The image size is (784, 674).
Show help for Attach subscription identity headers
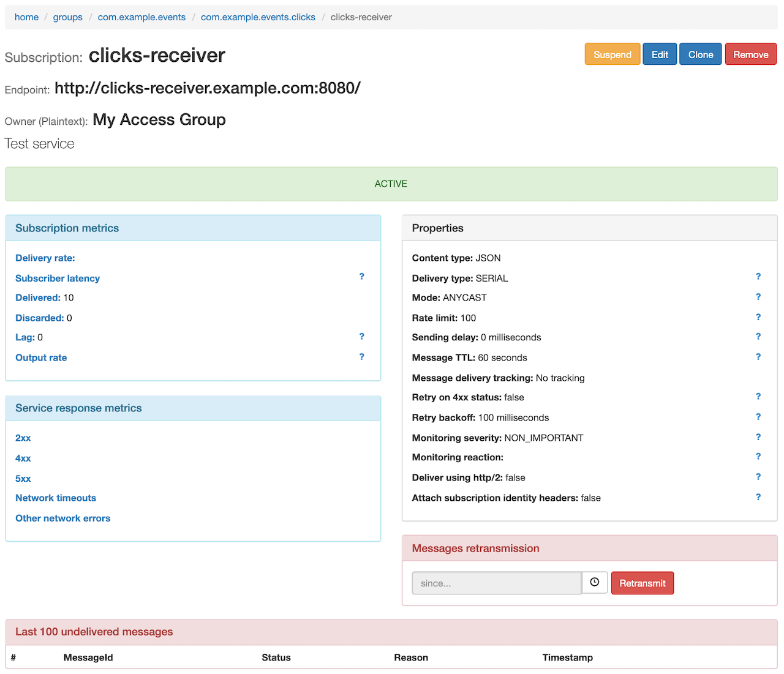758,497
